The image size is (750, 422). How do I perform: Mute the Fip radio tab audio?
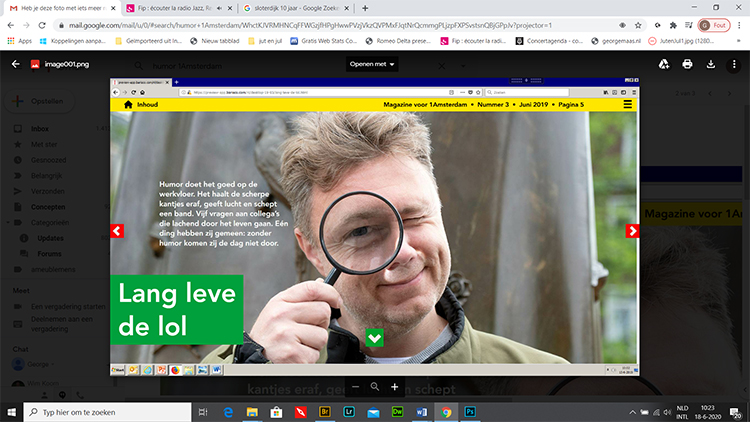[x=220, y=8]
